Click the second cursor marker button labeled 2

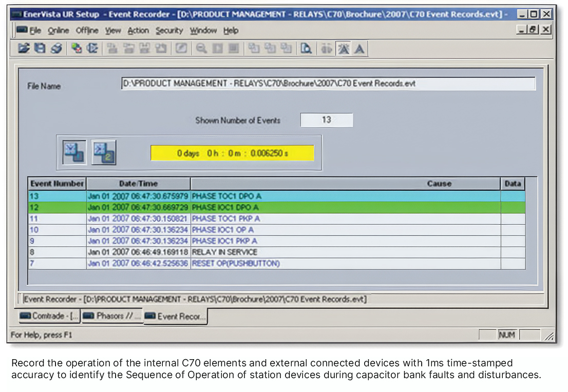104,152
